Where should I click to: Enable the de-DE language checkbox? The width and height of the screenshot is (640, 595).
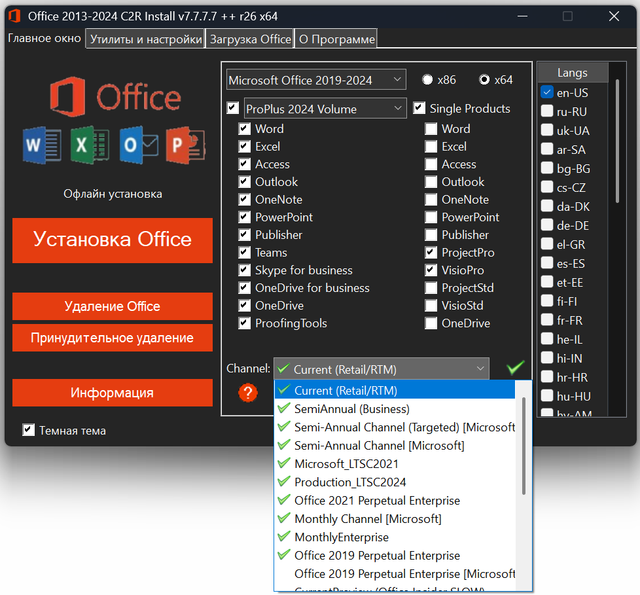point(547,225)
